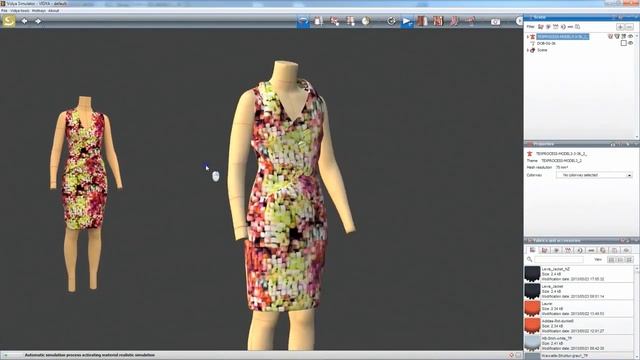Select the DOB-02-36 item in Scene tree
The width and height of the screenshot is (640, 360).
[546, 43]
